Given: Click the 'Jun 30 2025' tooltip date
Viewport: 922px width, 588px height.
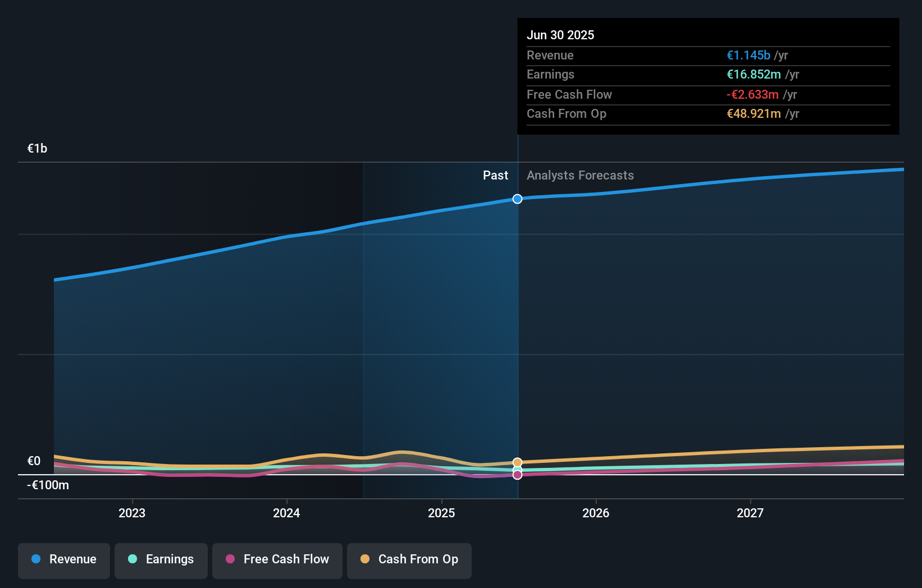Looking at the screenshot, I should pos(560,35).
